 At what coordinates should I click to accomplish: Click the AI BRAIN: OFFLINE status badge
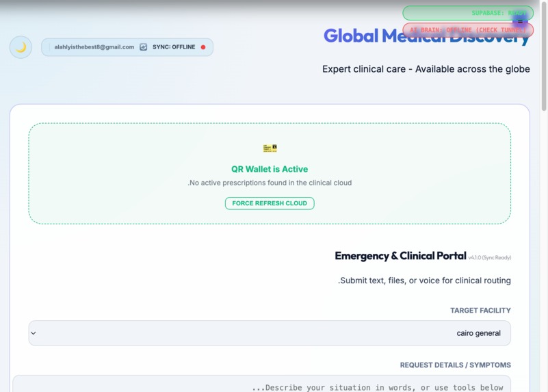click(x=468, y=30)
